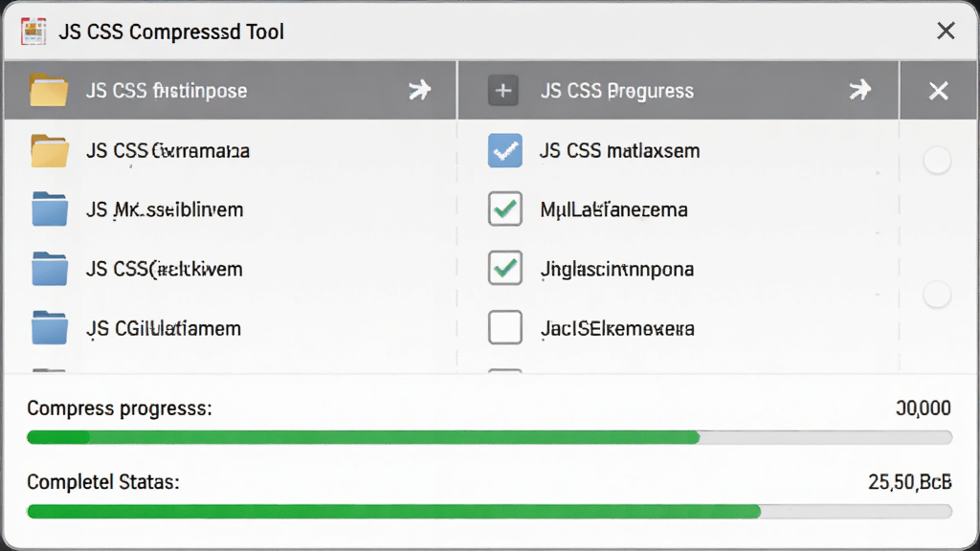The width and height of the screenshot is (980, 551).
Task: Click the arrow icon in left panel header
Action: pos(419,90)
